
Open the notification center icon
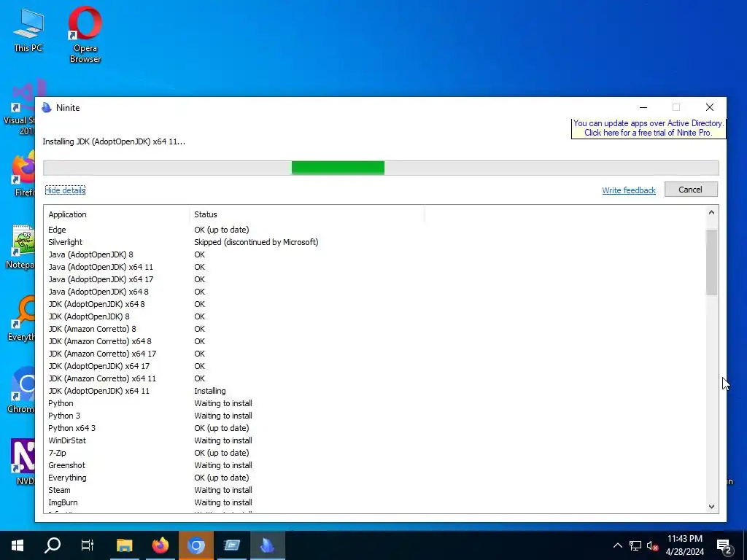(724, 546)
